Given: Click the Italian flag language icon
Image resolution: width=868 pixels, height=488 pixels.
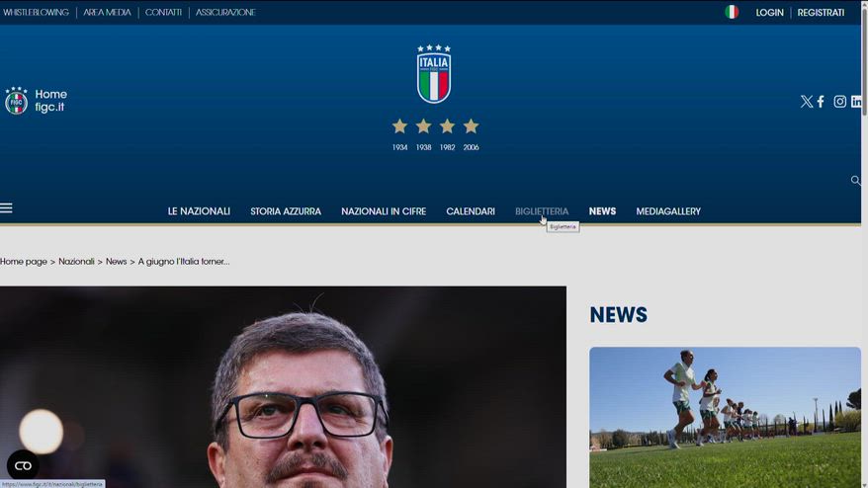Looking at the screenshot, I should 732,13.
